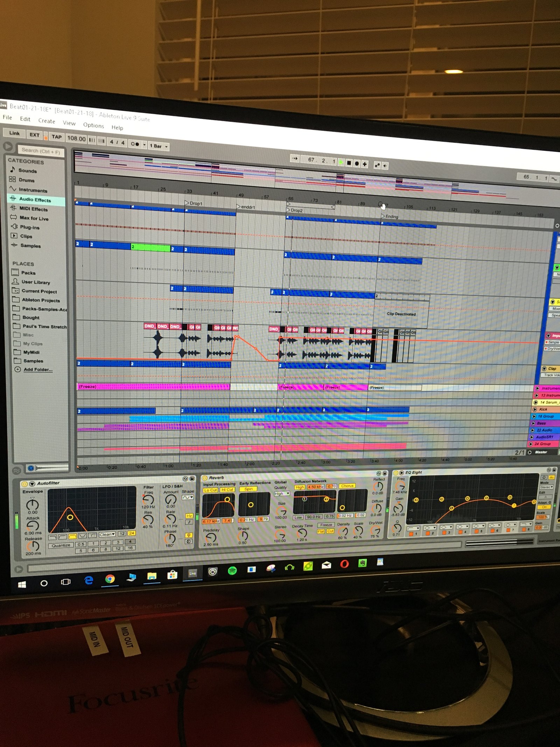560x747 pixels.
Task: Select Max for Live browser category
Action: click(x=34, y=218)
